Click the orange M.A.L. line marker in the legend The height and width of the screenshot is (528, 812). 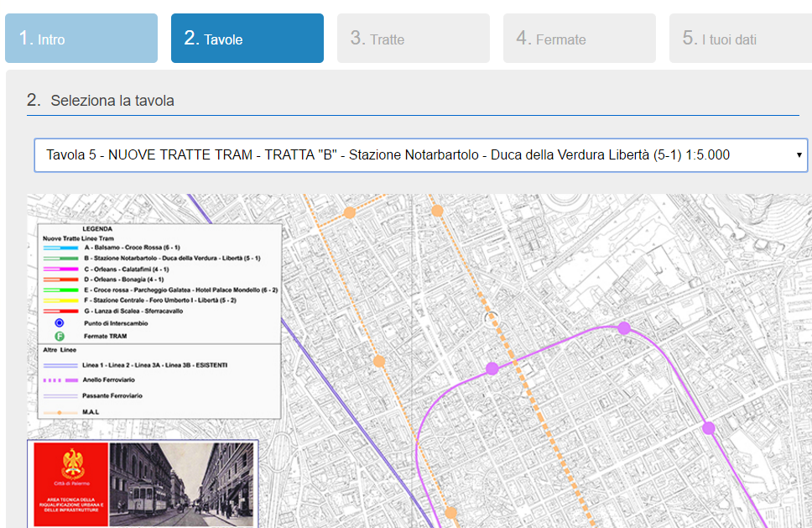pos(60,412)
